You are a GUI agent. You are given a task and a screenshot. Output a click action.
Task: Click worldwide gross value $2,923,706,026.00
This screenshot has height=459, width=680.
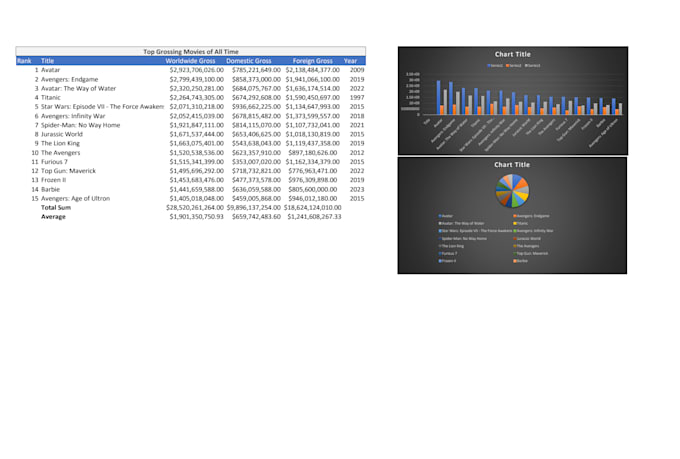coord(196,70)
